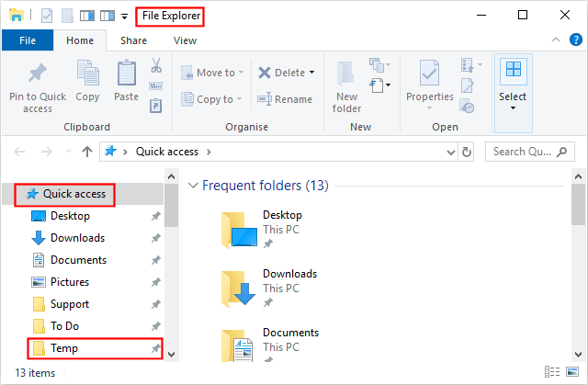
Task: Expand the Delete dropdown arrow
Action: click(x=311, y=73)
